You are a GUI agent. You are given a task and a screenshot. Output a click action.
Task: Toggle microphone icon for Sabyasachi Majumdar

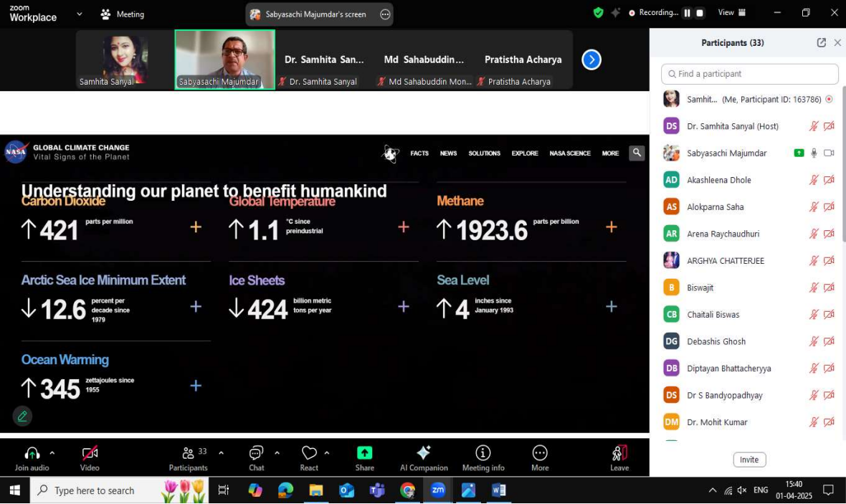click(x=814, y=153)
